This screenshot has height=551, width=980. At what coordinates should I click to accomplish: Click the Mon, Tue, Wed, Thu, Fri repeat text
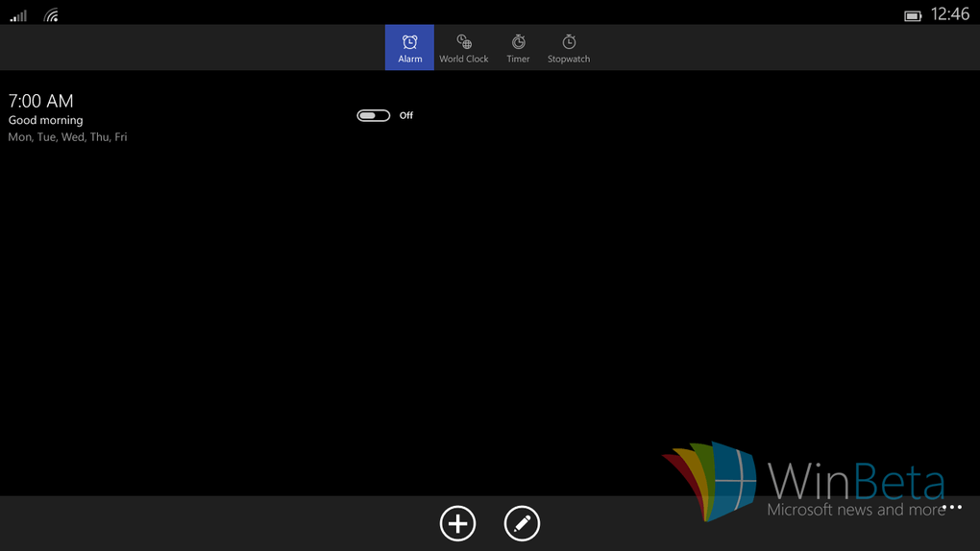point(67,137)
